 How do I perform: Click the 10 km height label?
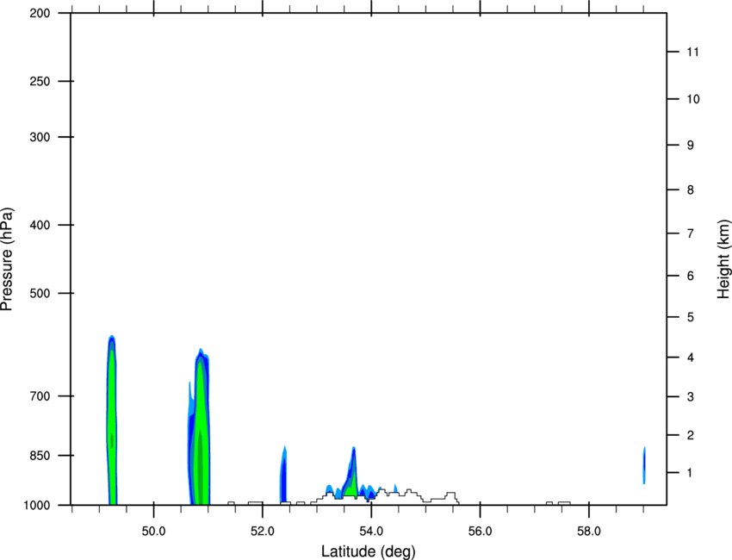pos(692,99)
